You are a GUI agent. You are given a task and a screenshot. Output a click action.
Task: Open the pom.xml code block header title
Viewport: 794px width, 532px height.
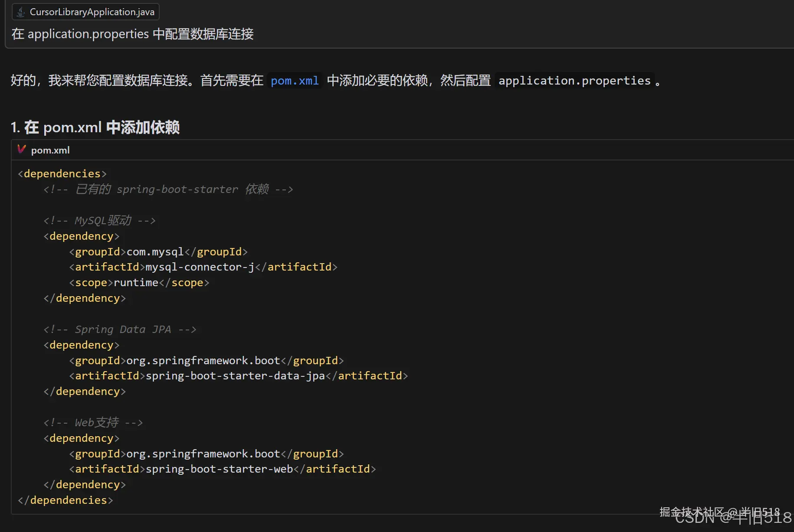[50, 150]
